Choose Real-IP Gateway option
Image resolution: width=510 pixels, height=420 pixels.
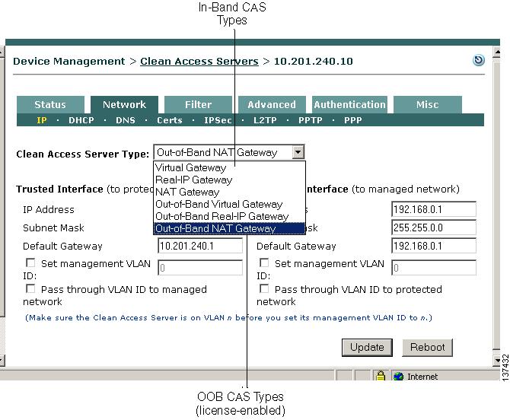pyautogui.click(x=229, y=180)
